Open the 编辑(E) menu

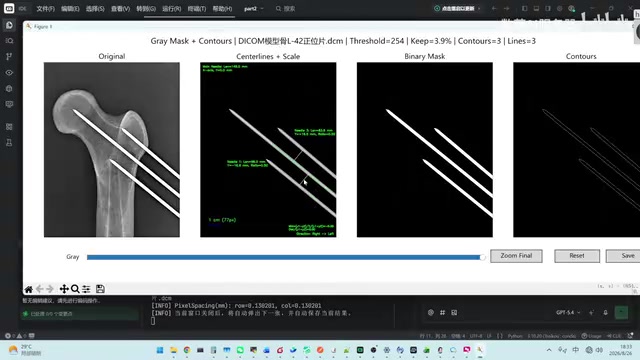point(70,9)
